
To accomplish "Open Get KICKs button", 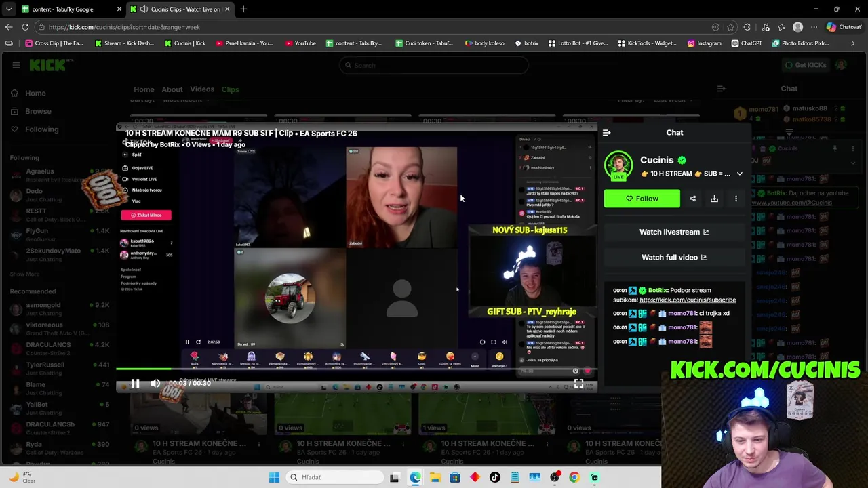I will pyautogui.click(x=805, y=65).
